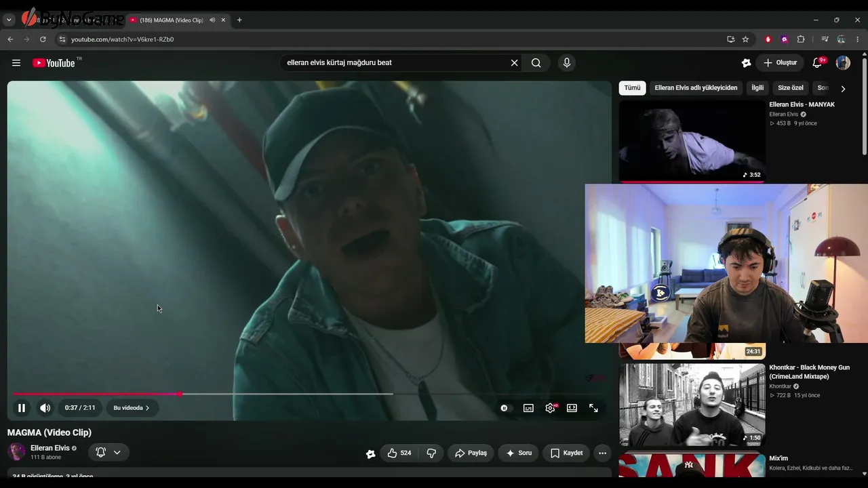Open the Elleran Elvis channel name link
The image size is (868, 488).
(x=50, y=448)
